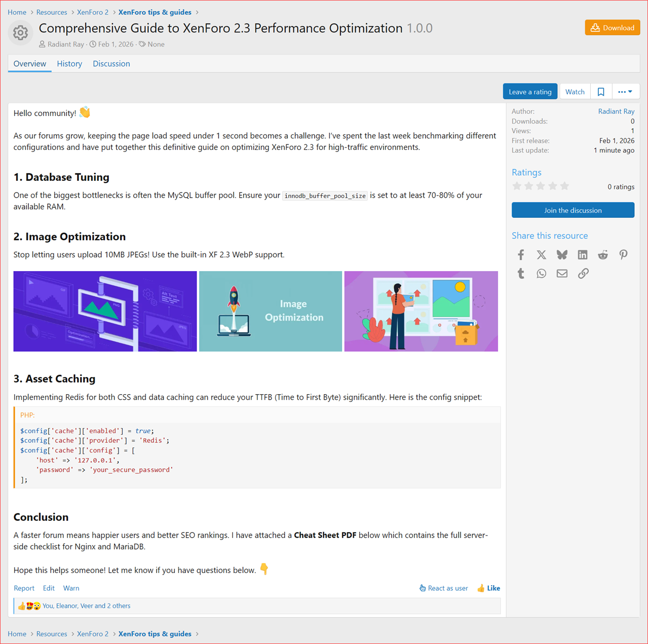Open Home in bottom breadcrumb
The height and width of the screenshot is (644, 648).
(17, 634)
